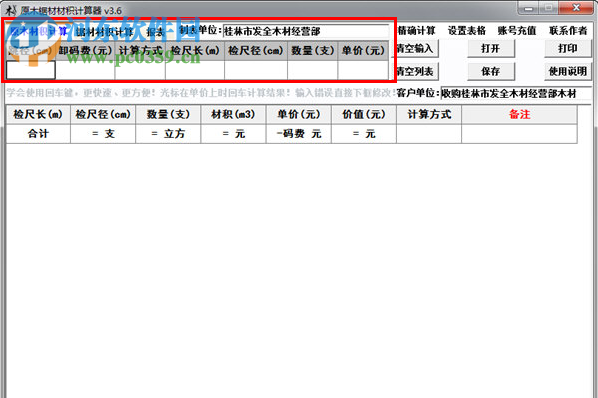Click the 检尺长(m) header in results table
Image resolution: width=598 pixels, height=398 pixels.
(x=38, y=114)
